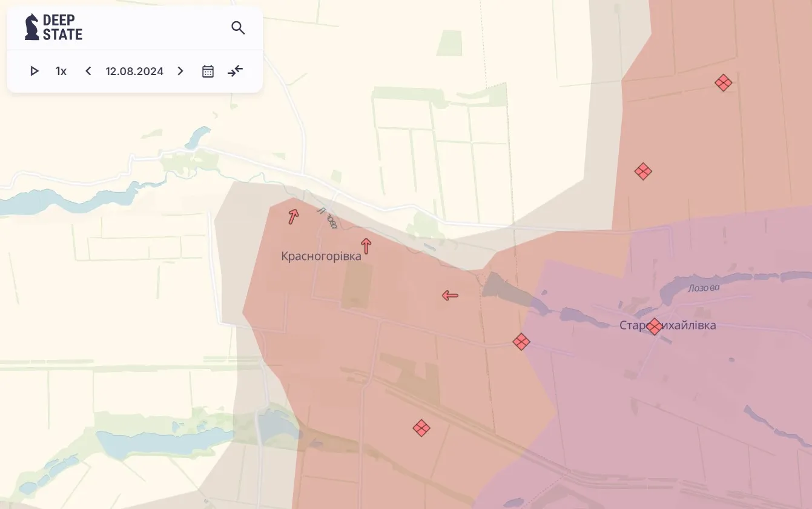The height and width of the screenshot is (509, 812).
Task: Click the left-pointing attack arrow east of Красногорівка
Action: tap(450, 296)
